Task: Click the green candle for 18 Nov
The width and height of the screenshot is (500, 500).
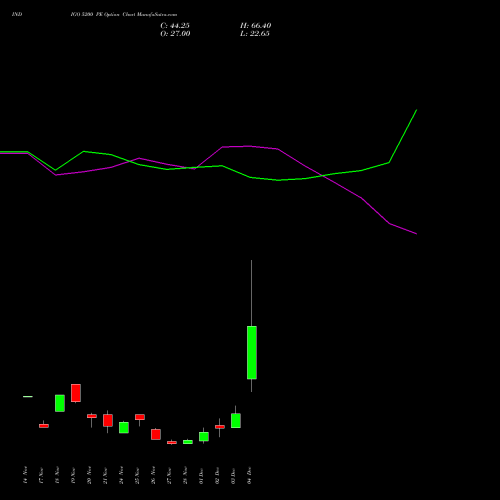Action: click(60, 403)
